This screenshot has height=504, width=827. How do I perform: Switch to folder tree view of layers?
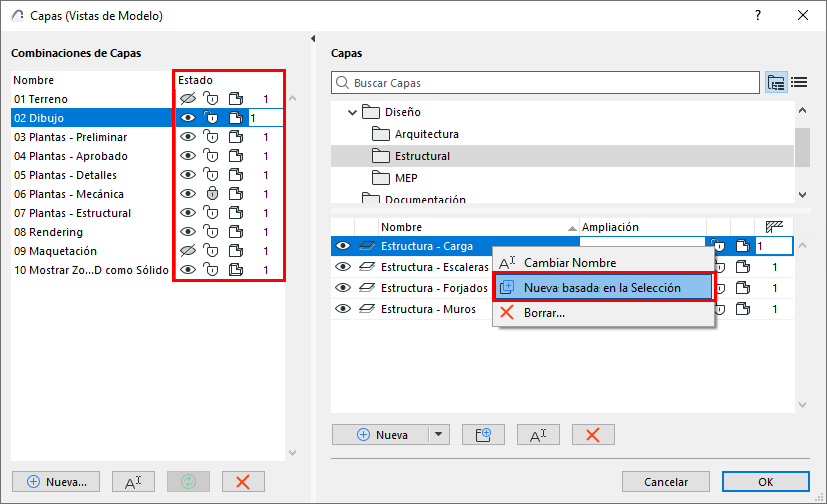pos(776,83)
